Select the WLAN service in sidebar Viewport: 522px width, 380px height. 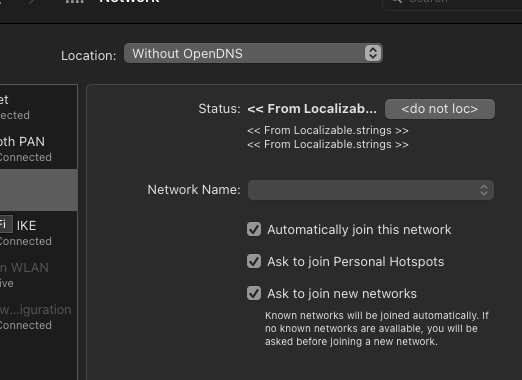click(38, 275)
